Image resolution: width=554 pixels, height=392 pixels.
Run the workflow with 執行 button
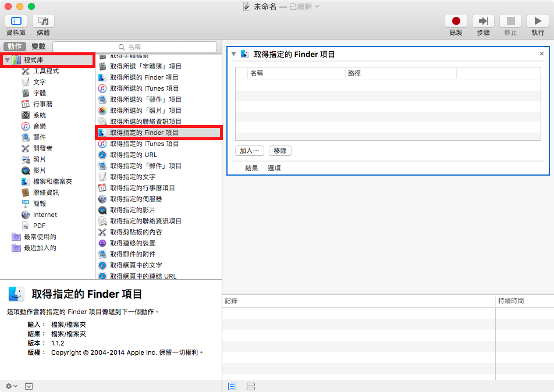click(x=538, y=21)
